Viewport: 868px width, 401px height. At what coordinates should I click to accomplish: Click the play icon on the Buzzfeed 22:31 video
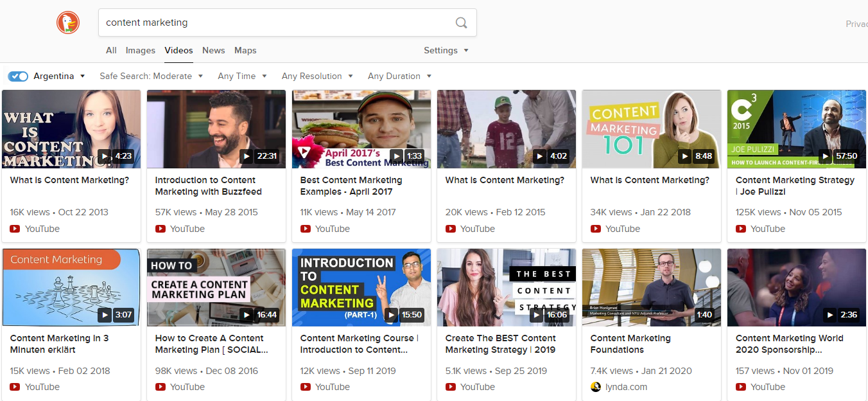(246, 156)
